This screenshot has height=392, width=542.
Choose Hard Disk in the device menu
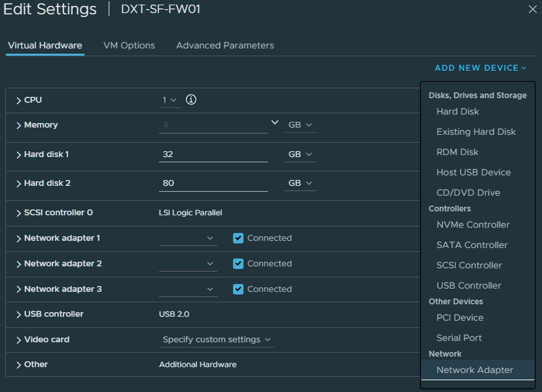(x=458, y=111)
